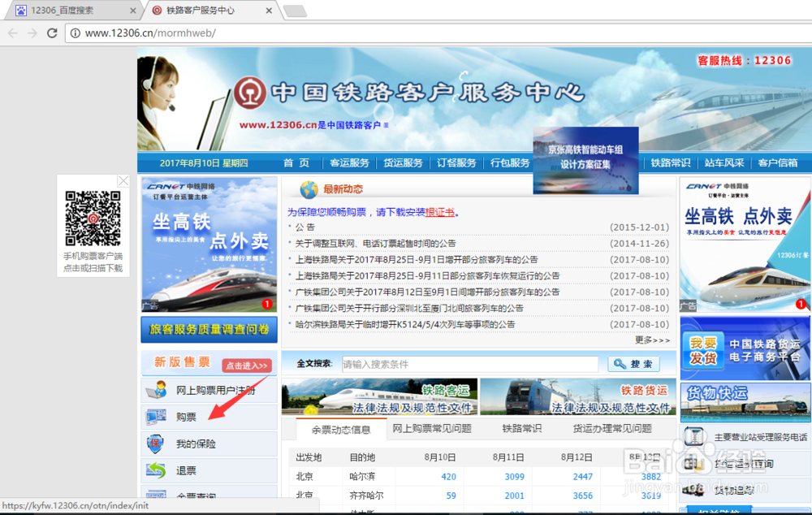Click the 搜索 button
Screen dimensions: 812x515
(x=634, y=364)
